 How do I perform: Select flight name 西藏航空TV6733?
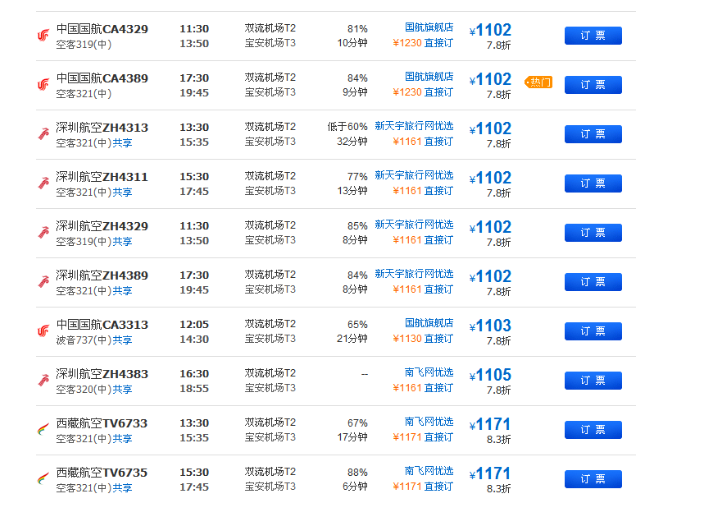click(102, 423)
